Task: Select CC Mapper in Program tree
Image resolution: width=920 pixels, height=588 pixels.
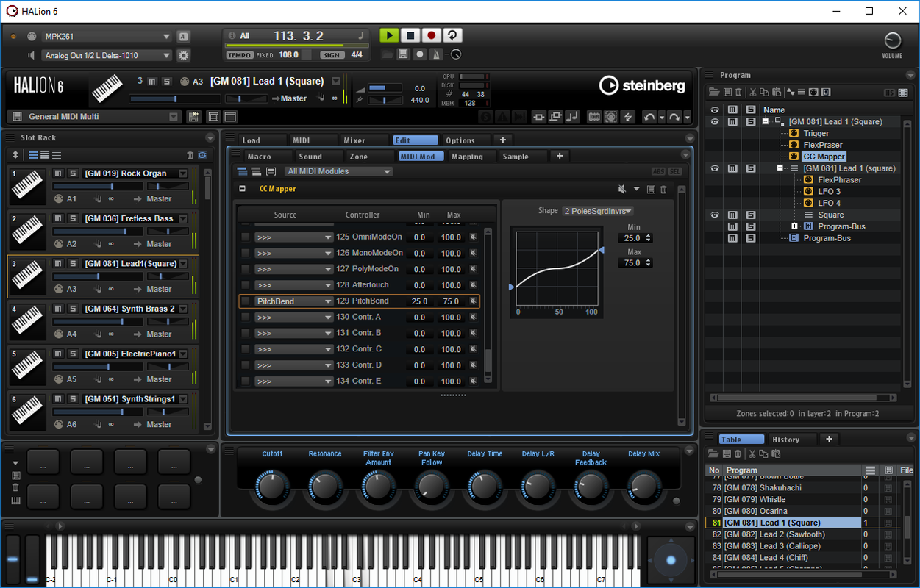Action: 824,157
